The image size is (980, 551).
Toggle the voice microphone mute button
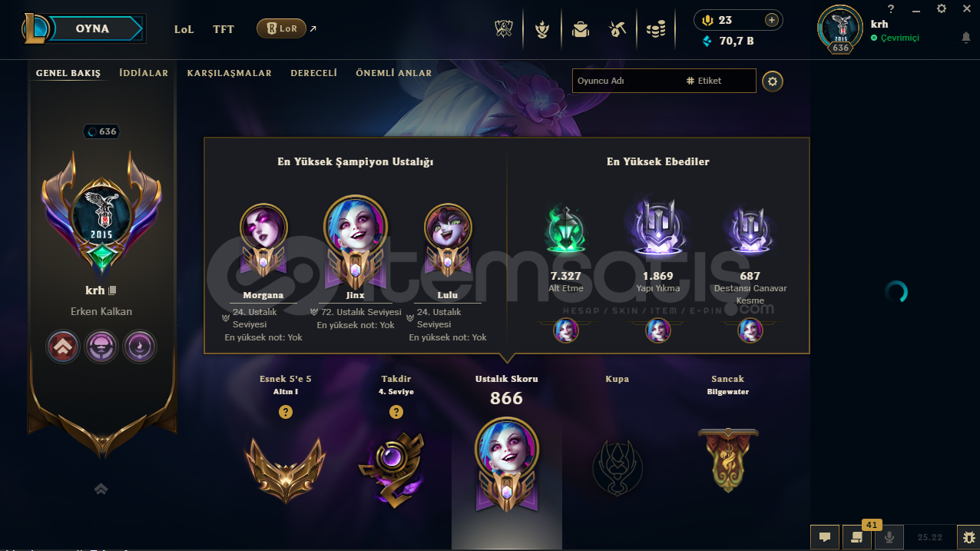[889, 537]
